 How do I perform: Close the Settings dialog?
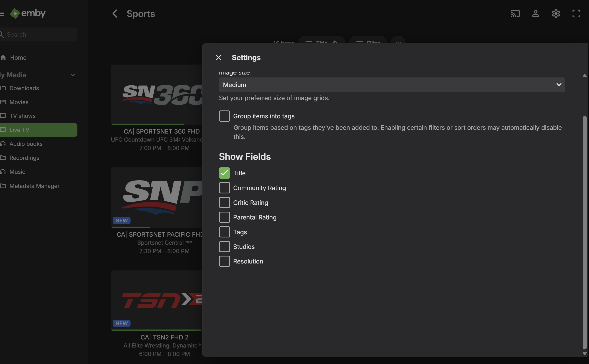point(218,58)
